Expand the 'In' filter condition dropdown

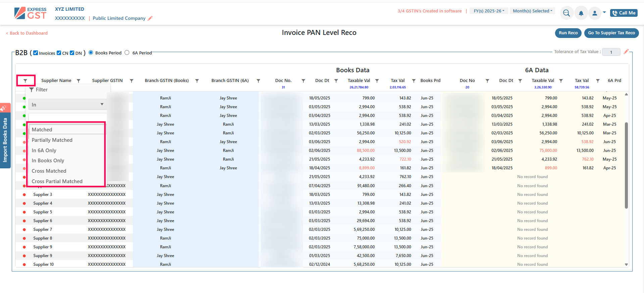click(67, 104)
